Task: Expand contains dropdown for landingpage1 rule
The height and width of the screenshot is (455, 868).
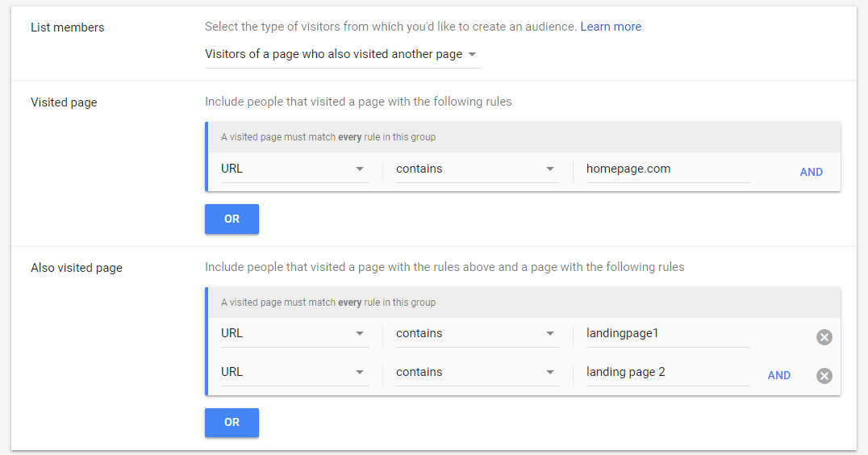Action: [477, 333]
